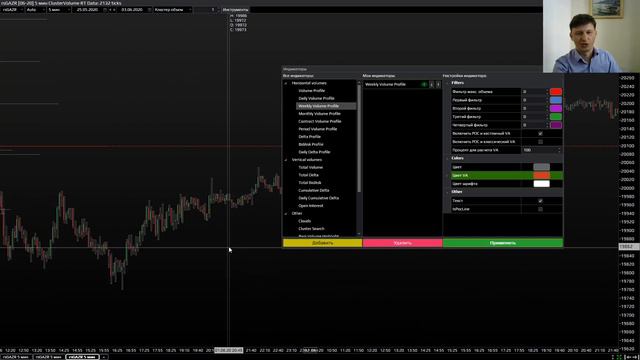Click the yellow Добавить button
The image size is (640, 360).
322,243
